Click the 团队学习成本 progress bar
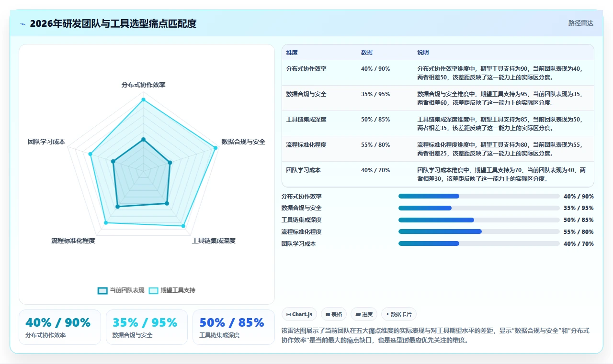613x364 pixels. (479, 243)
